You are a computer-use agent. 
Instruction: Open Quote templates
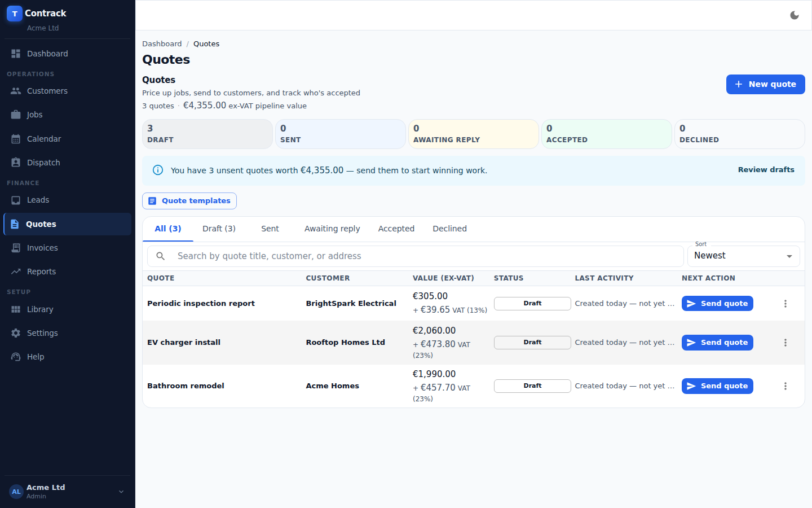tap(189, 201)
